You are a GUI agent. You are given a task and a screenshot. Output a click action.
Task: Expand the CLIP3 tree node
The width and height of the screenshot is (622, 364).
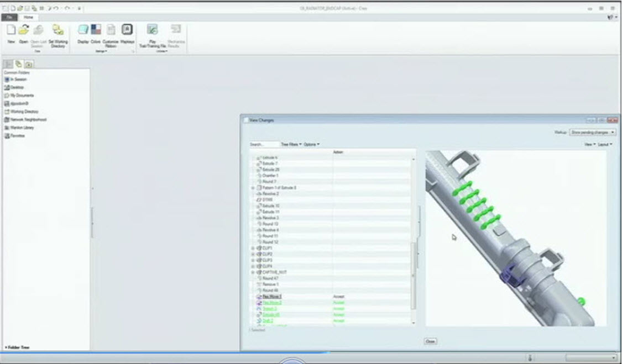[253, 260]
